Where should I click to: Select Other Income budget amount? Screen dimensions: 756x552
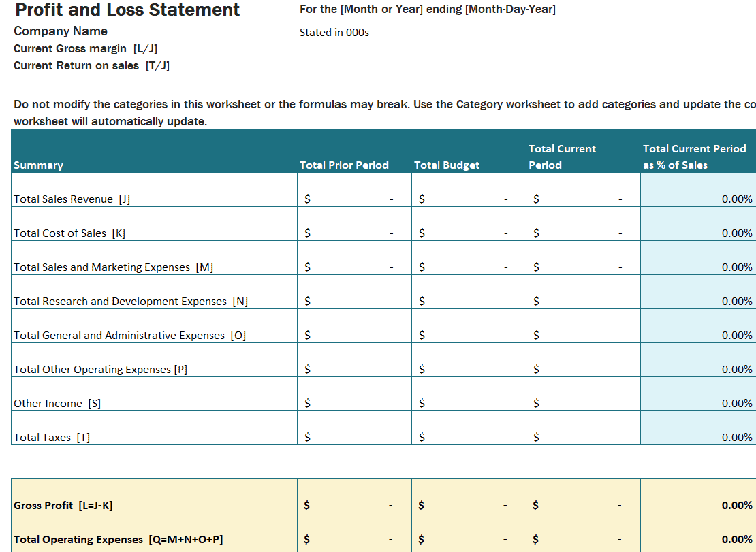coord(469,394)
